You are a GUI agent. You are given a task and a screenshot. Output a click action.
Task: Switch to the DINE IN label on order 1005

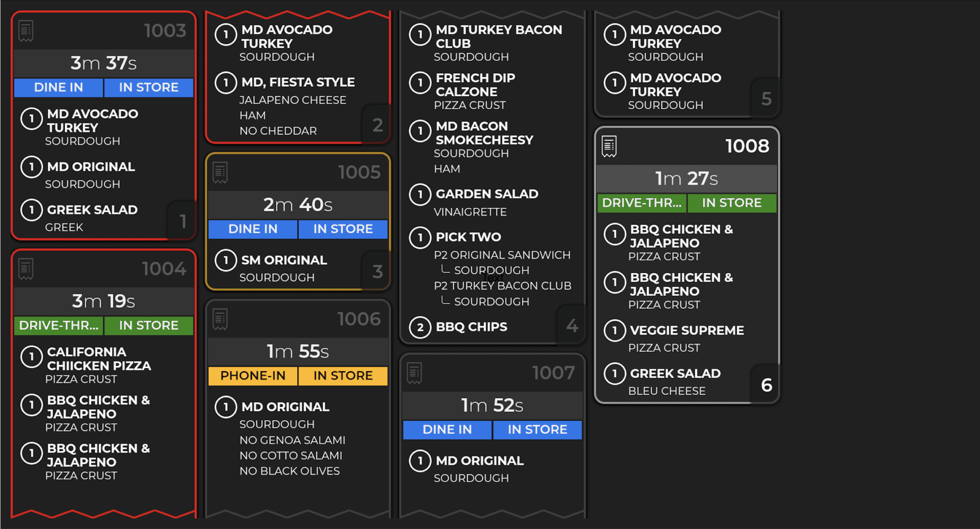coord(252,229)
